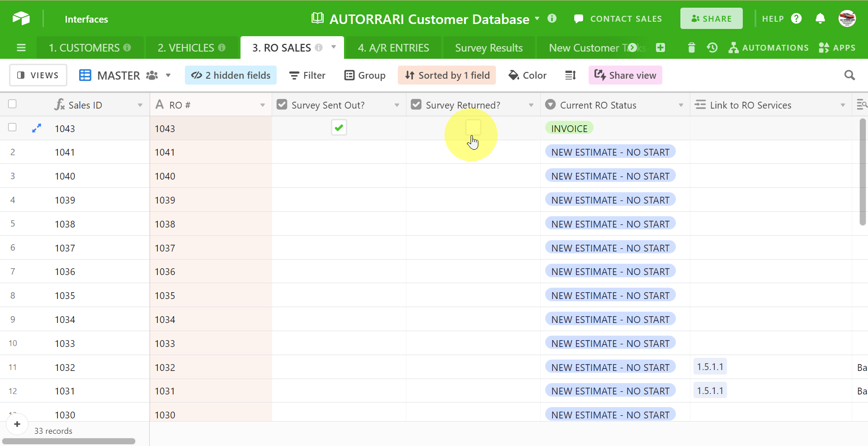Open the Survey Returned column menu
Screen dimensions: 868x446
click(x=531, y=105)
